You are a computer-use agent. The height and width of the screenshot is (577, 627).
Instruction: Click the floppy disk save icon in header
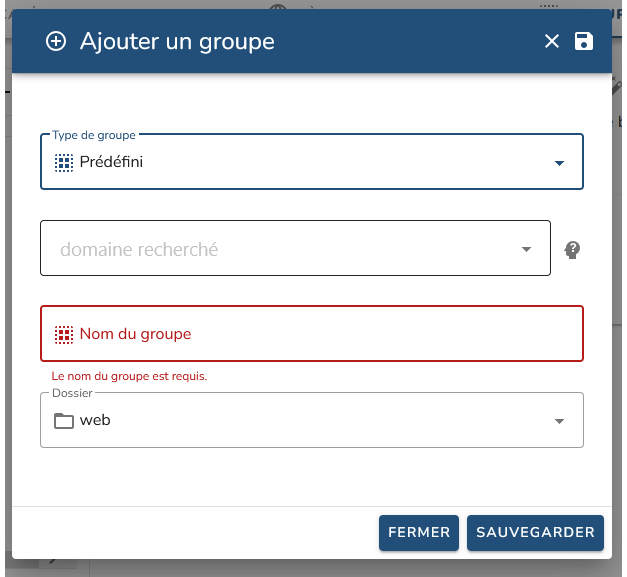584,41
